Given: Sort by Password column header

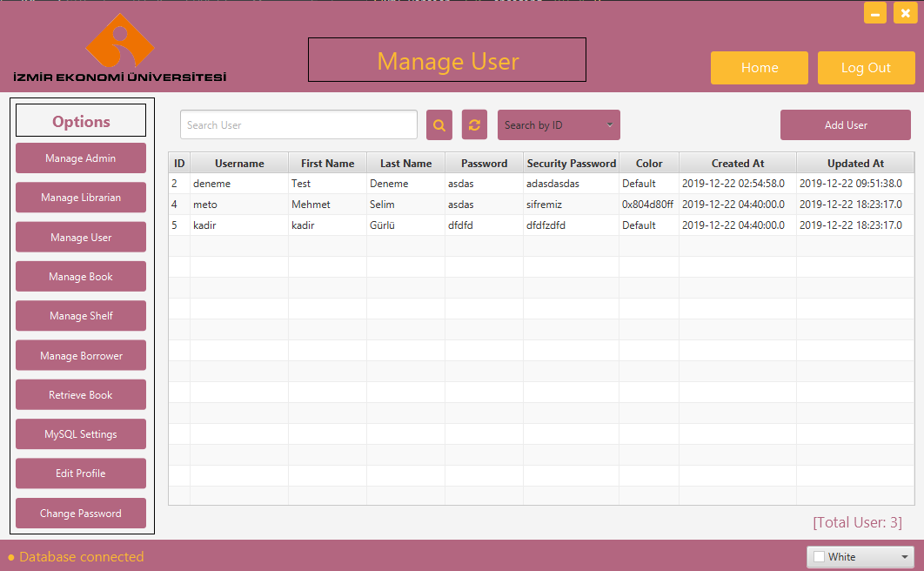Looking at the screenshot, I should [x=485, y=164].
